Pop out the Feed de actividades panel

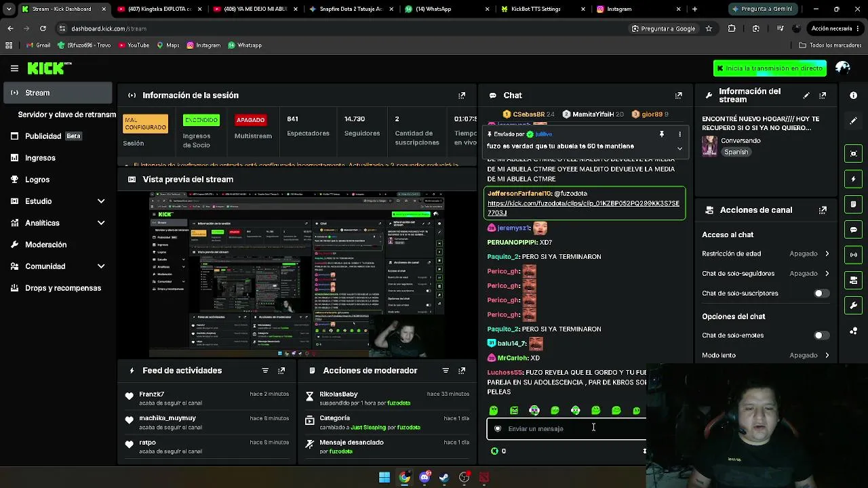tap(281, 371)
